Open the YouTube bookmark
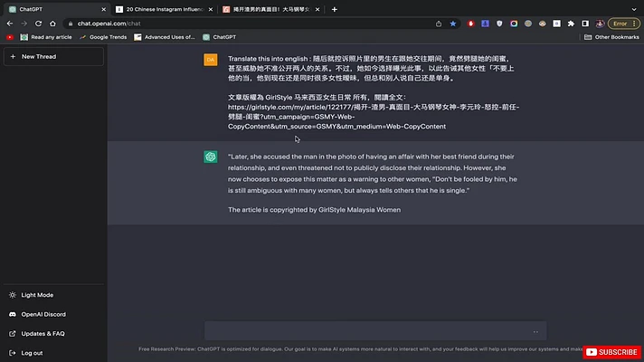The image size is (644, 362). tap(10, 37)
